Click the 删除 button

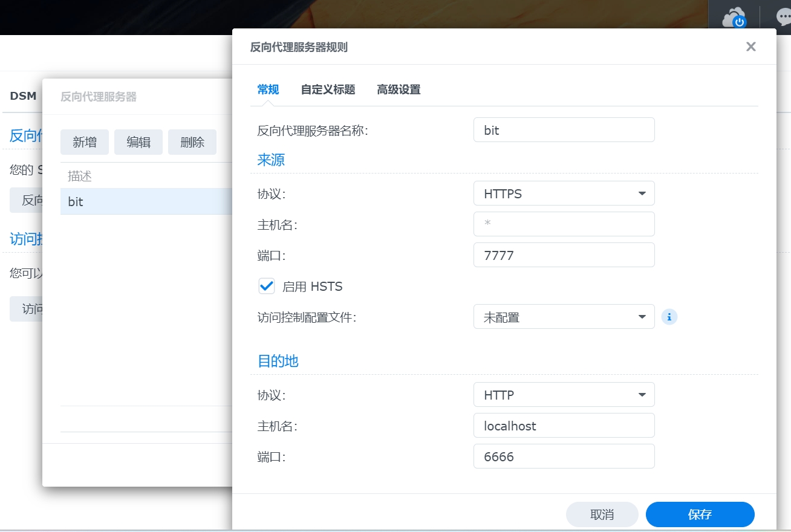192,141
